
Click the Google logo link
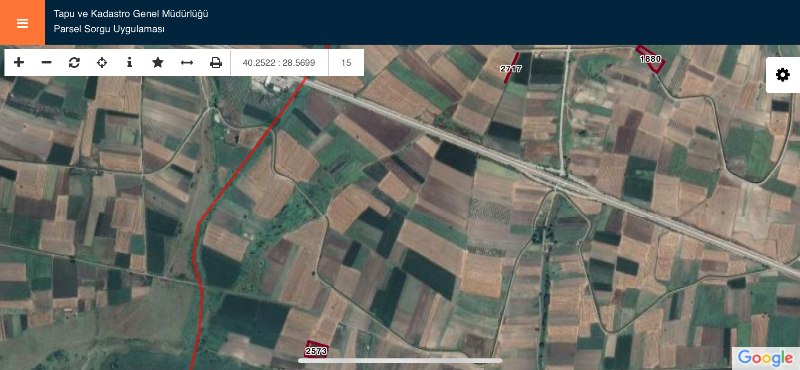point(765,357)
